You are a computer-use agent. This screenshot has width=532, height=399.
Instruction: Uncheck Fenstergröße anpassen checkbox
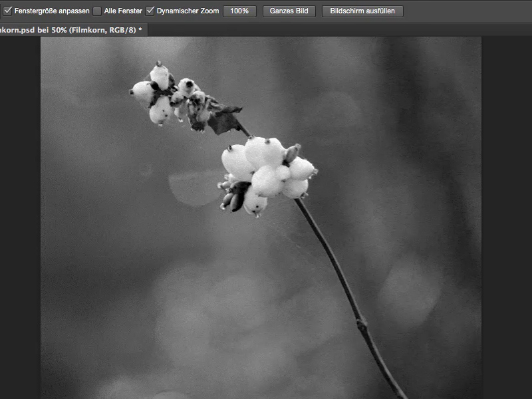(x=7, y=11)
